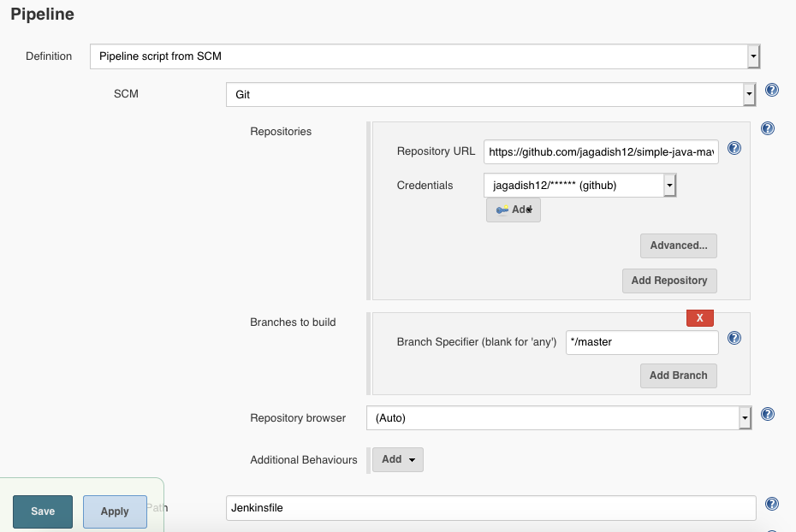Open the Additional Behaviours Add menu

tap(398, 459)
